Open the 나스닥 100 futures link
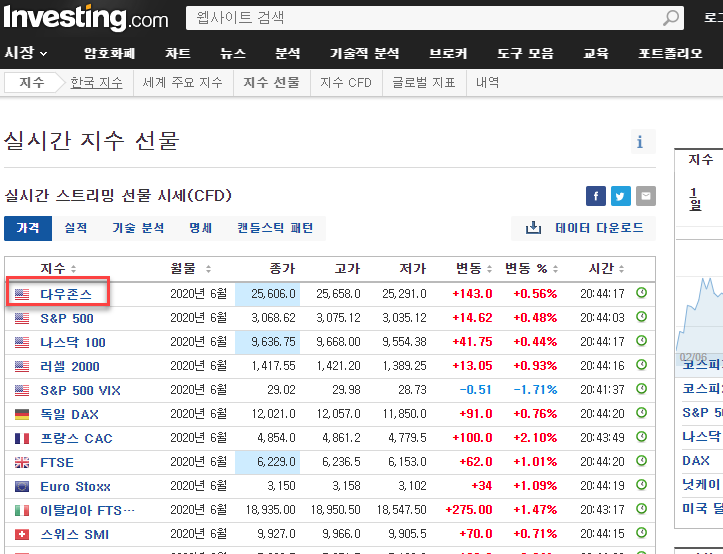723x554 pixels. (x=73, y=342)
